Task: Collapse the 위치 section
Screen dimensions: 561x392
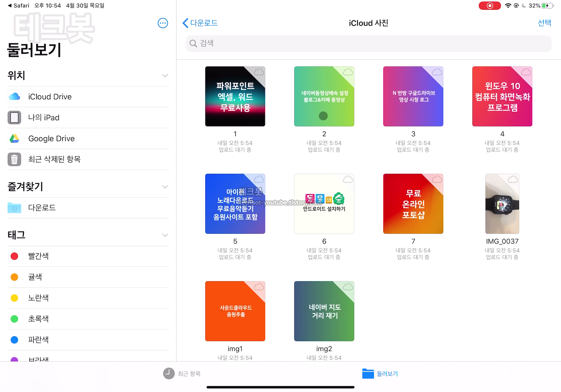Action: 165,76
